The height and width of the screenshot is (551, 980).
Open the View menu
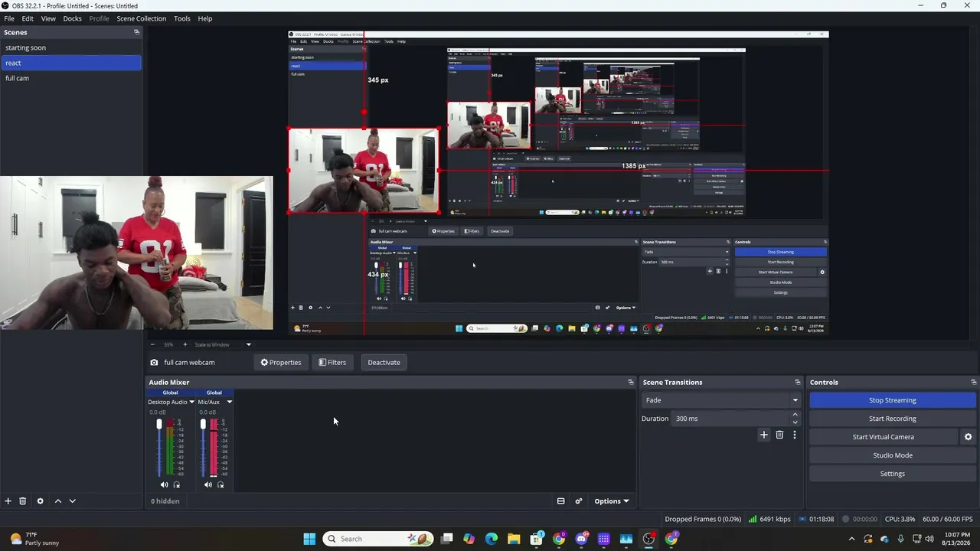pyautogui.click(x=47, y=18)
